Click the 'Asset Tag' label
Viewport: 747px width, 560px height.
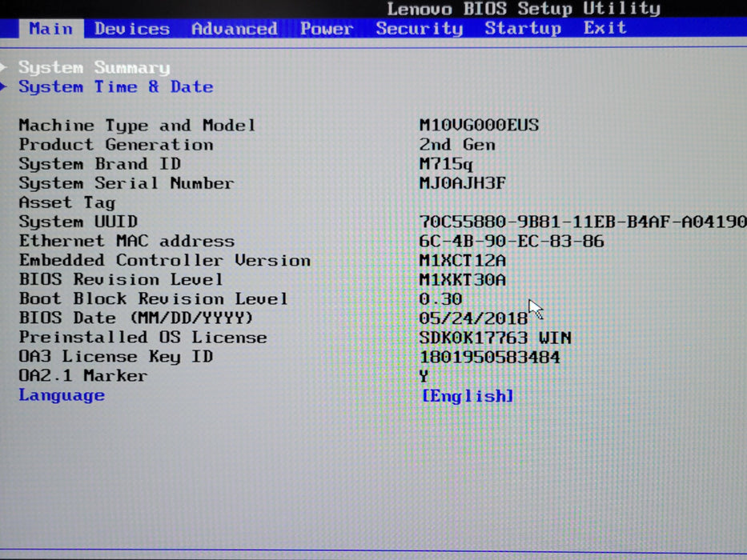point(67,203)
